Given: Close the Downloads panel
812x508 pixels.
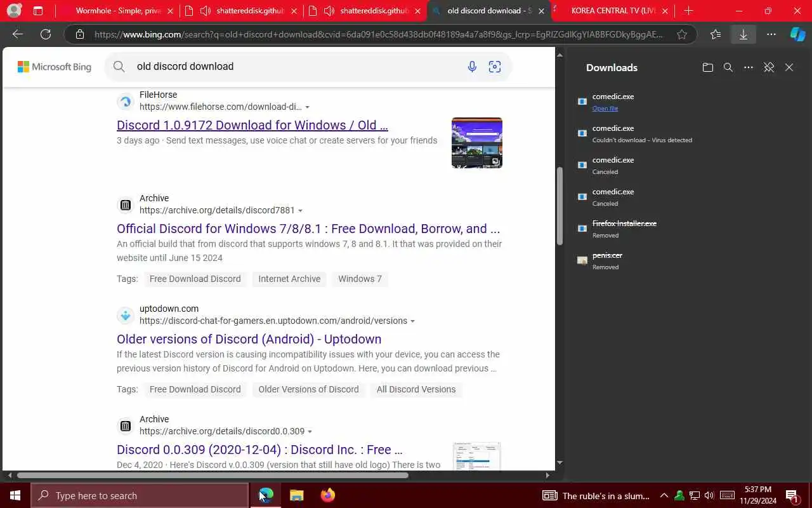Looking at the screenshot, I should [789, 67].
